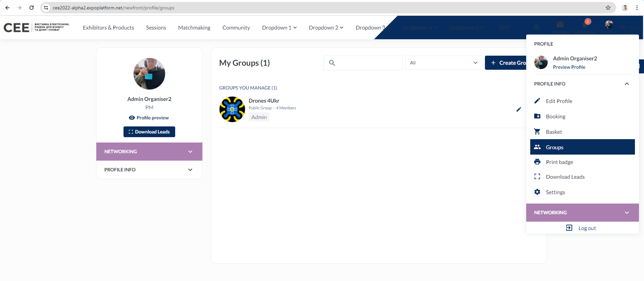Click the Basket cart icon
644x281 pixels.
tap(537, 132)
